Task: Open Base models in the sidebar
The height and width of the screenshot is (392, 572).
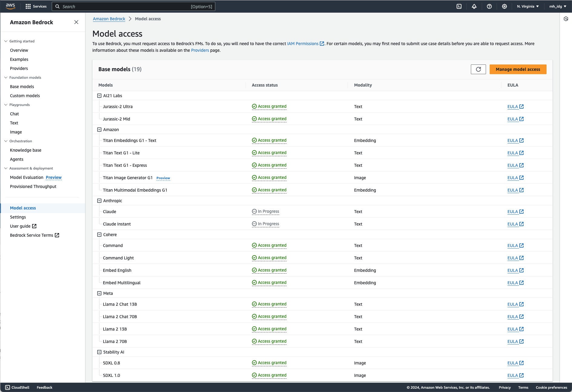Action: tap(22, 87)
